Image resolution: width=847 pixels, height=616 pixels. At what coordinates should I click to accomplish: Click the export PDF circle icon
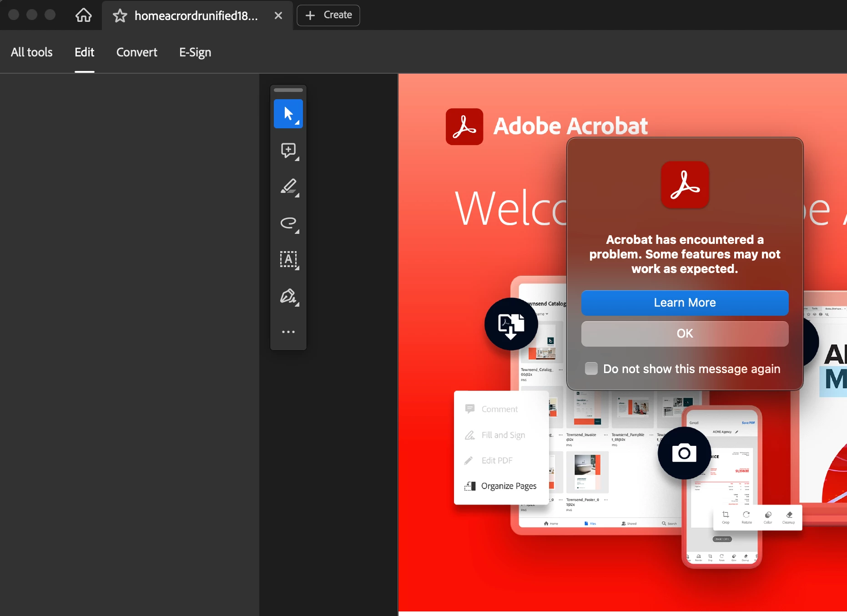pos(511,324)
